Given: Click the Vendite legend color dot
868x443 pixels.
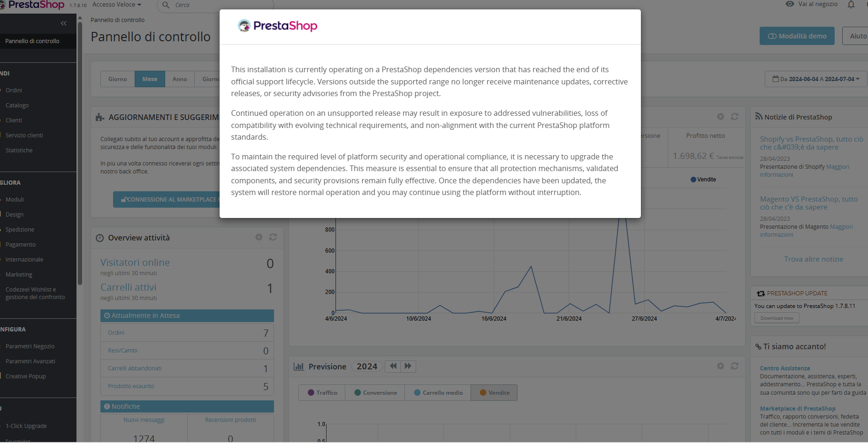Looking at the screenshot, I should (693, 180).
